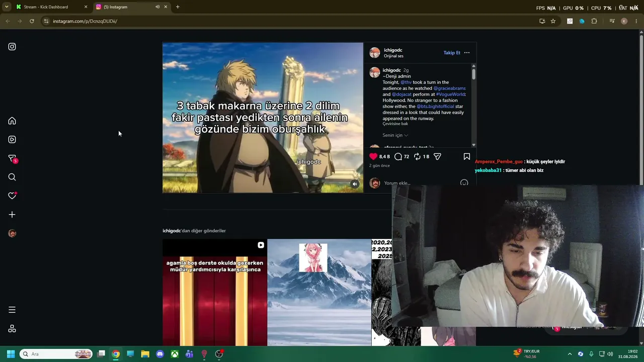Open the hamburger More menu in sidebar
Image resolution: width=644 pixels, height=362 pixels.
click(x=12, y=310)
